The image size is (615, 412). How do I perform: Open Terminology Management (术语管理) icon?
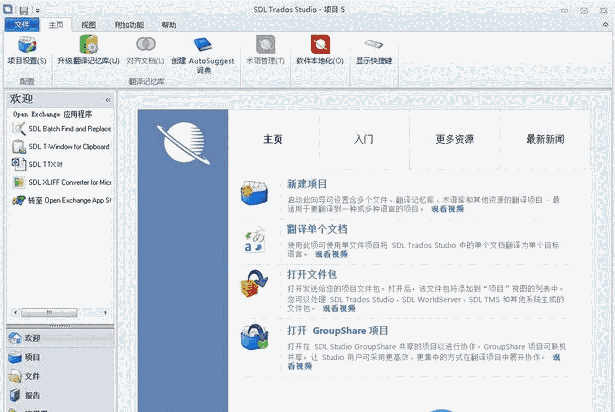[266, 44]
